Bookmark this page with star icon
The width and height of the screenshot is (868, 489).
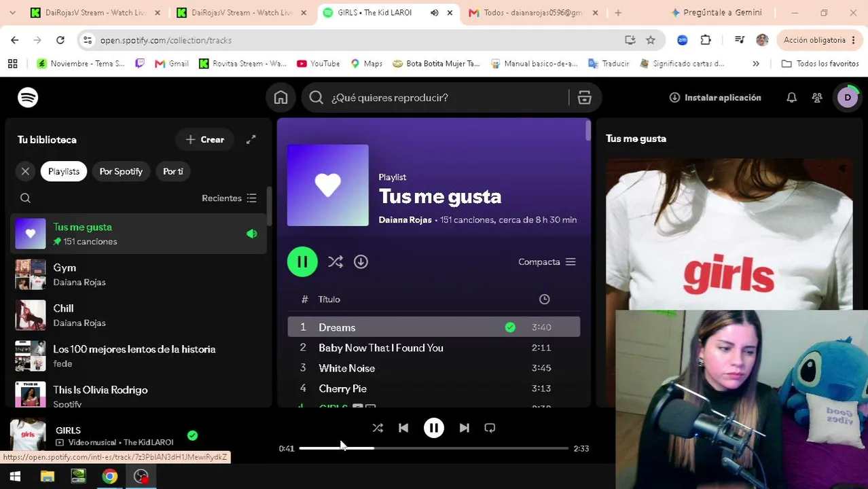click(x=651, y=40)
